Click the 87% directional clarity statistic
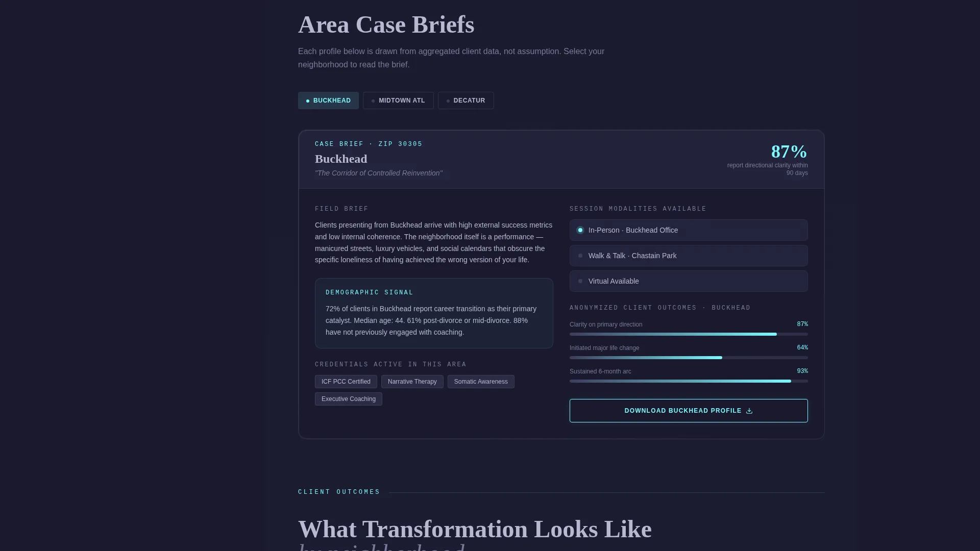The height and width of the screenshot is (551, 980). click(x=789, y=152)
